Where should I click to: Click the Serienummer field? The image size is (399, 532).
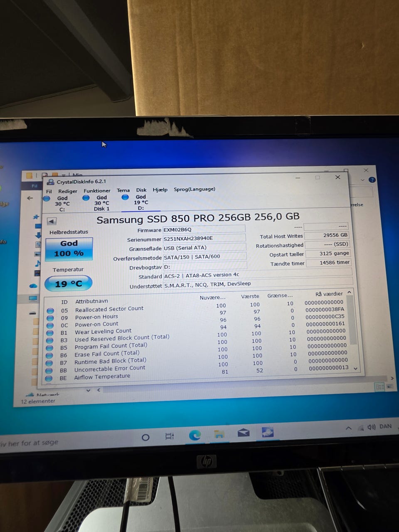coord(204,238)
